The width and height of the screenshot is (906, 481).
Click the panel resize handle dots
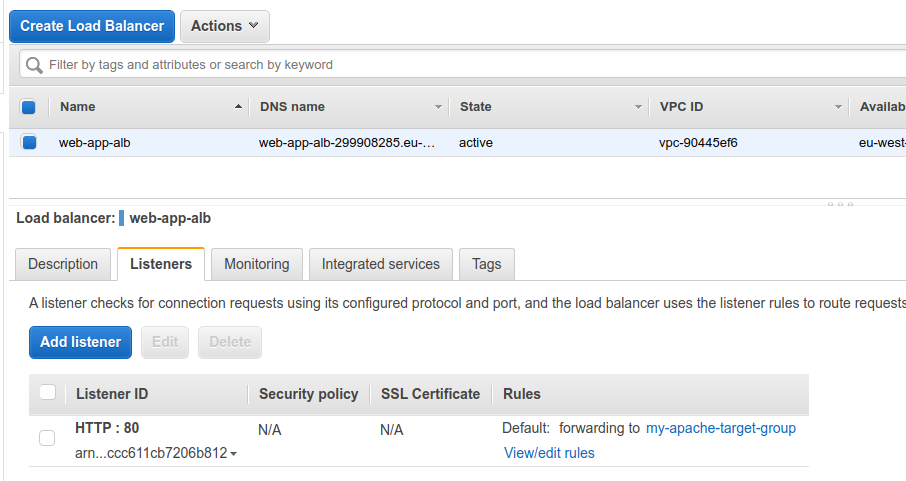point(840,204)
